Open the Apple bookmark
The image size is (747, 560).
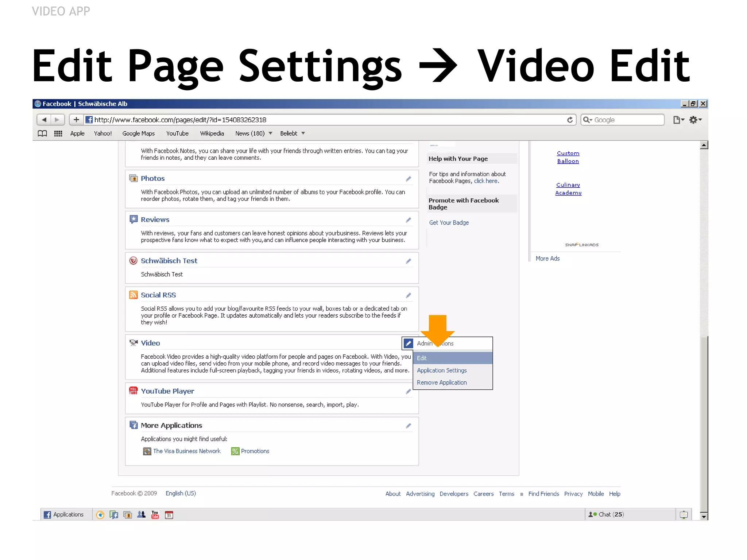coord(77,133)
